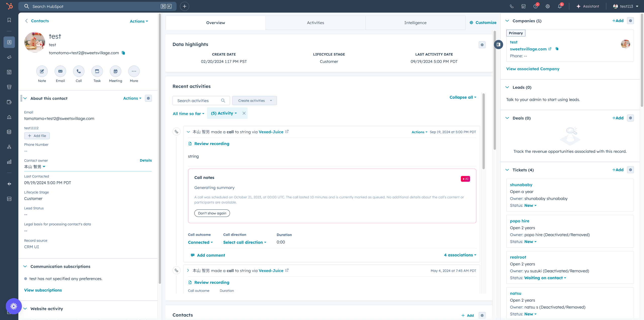Open Marketplace icon in top bar

coord(524,7)
